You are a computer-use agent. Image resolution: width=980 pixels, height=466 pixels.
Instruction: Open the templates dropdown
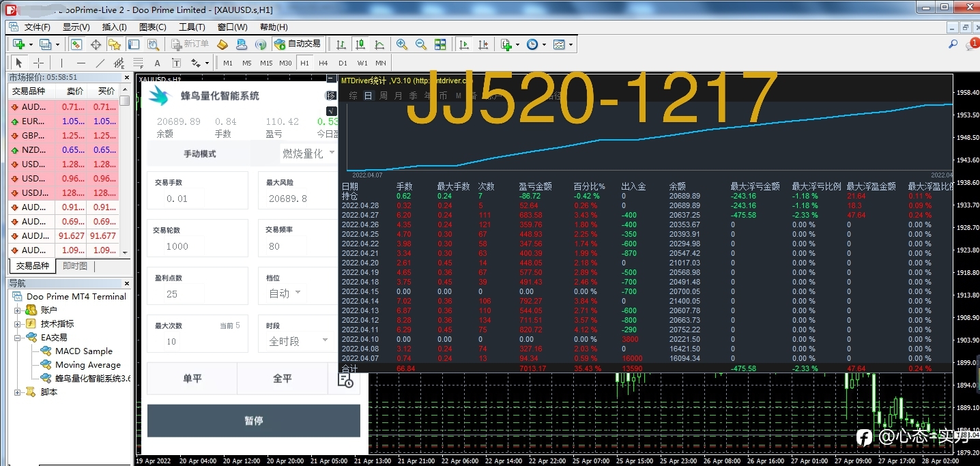(x=571, y=44)
